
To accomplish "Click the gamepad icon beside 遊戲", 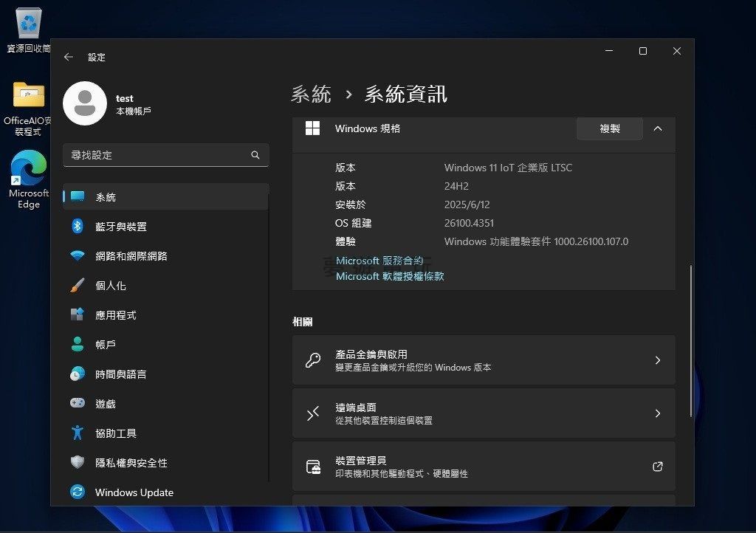I will coord(78,403).
